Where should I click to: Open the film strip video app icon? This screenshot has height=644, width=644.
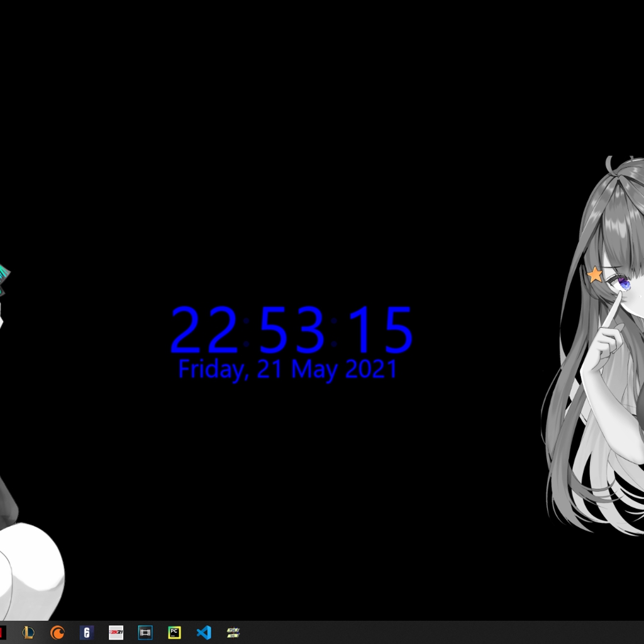(145, 632)
